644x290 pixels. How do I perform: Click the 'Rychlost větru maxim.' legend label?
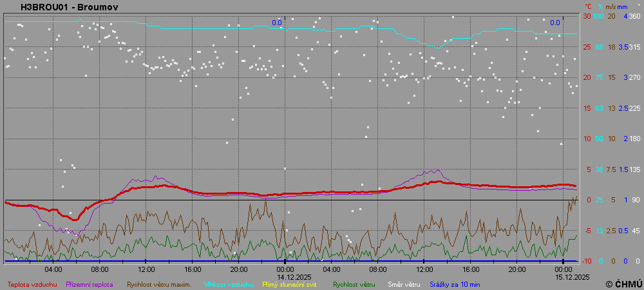click(159, 284)
